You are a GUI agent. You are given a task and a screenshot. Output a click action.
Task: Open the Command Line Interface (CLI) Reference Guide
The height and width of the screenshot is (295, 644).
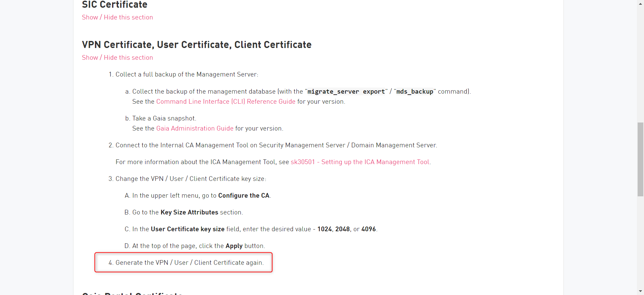225,101
